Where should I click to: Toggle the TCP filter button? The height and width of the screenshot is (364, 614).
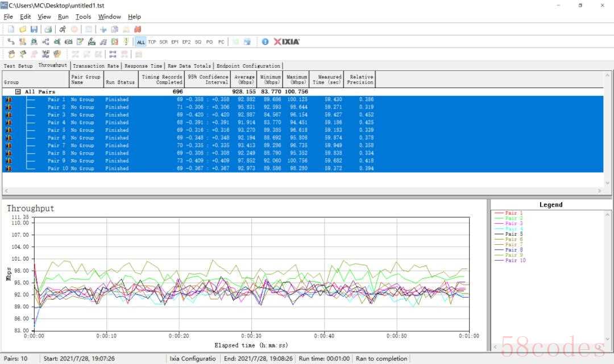pyautogui.click(x=152, y=42)
